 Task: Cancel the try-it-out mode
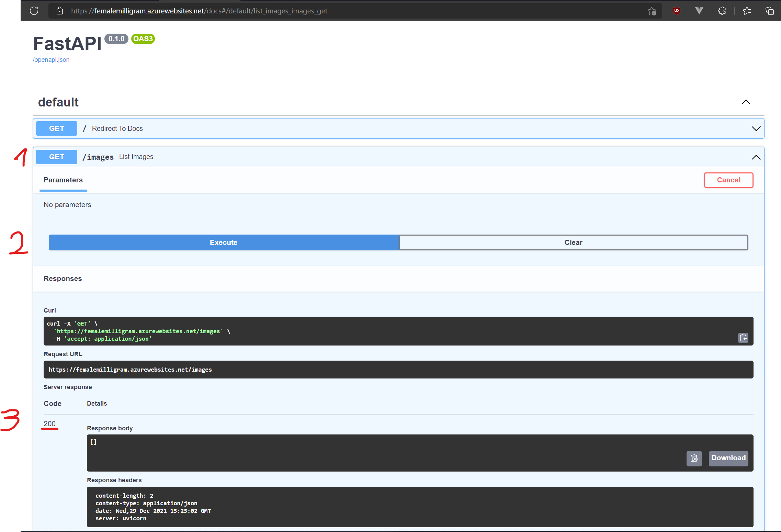coord(728,180)
